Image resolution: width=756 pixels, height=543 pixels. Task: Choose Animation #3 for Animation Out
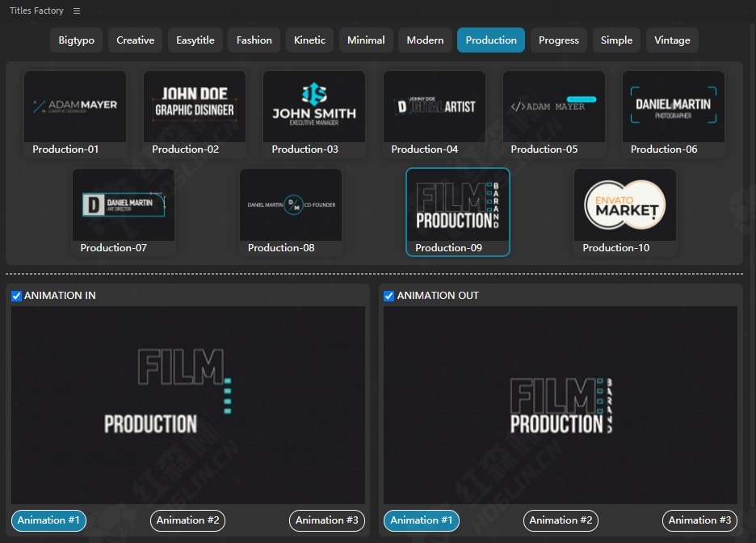coord(699,520)
